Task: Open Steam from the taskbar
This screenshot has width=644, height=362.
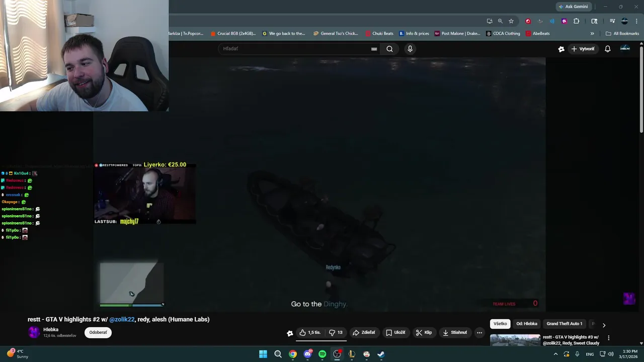Action: [381, 354]
